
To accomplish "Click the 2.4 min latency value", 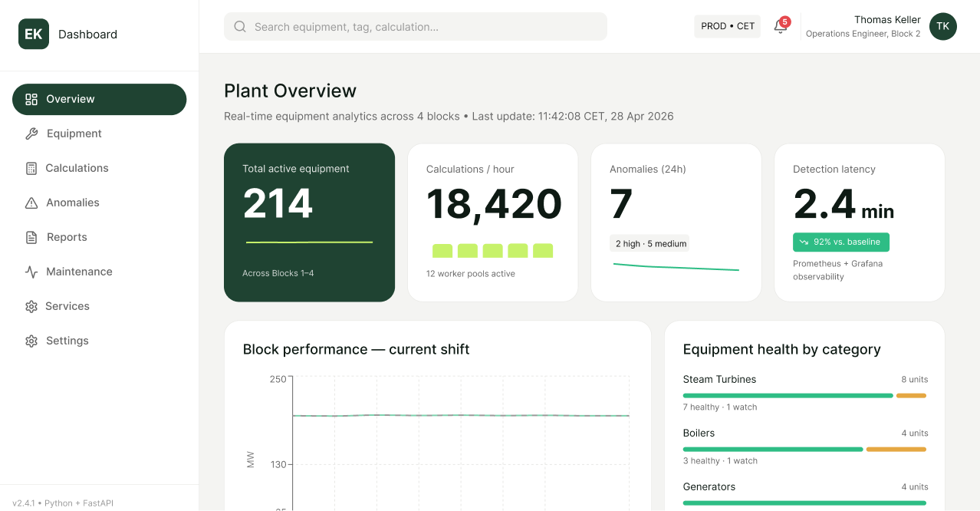I will [844, 205].
